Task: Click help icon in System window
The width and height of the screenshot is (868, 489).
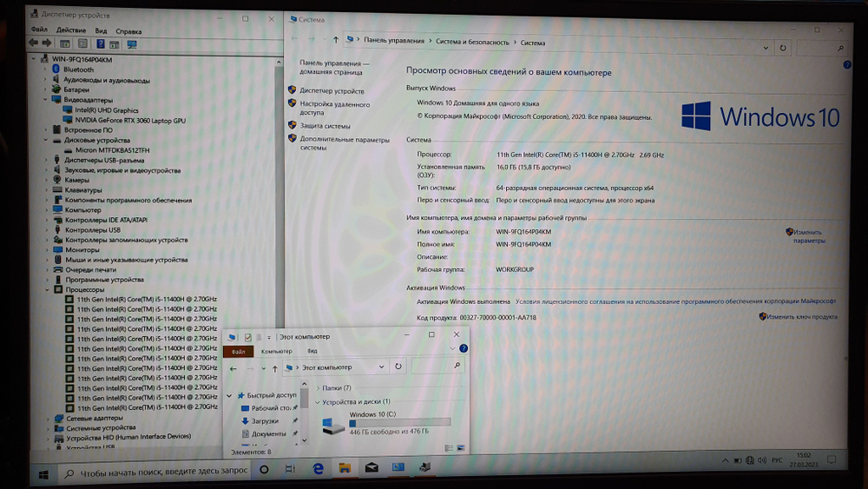Action: pyautogui.click(x=847, y=65)
